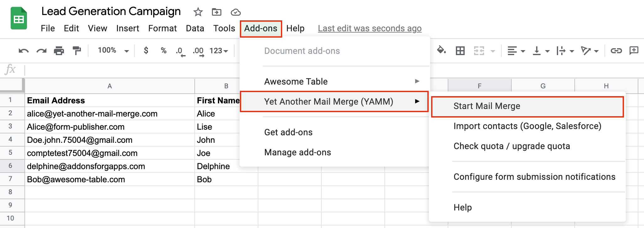This screenshot has height=228, width=644.
Task: Star the Lead Generation Campaign document
Action: 198,12
